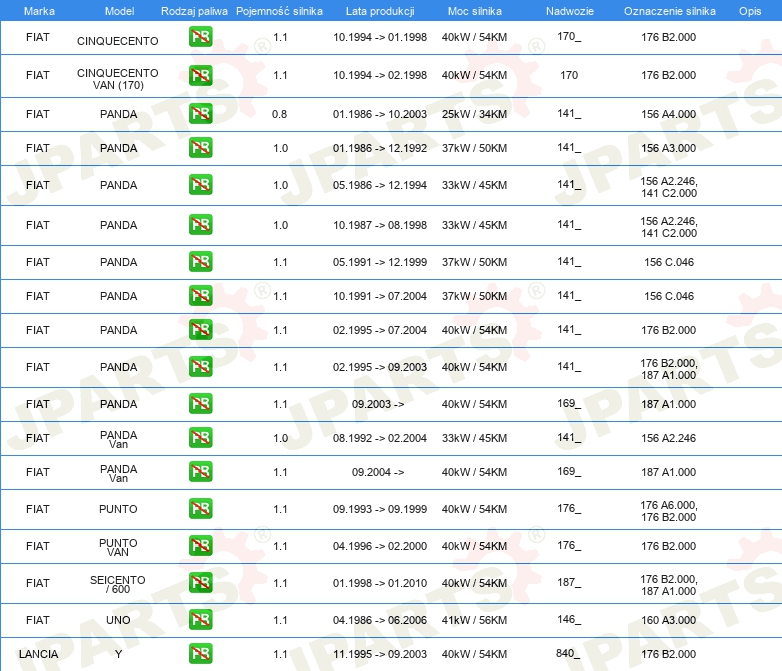Click the 'Oznaczenie silnika' column header

pos(670,11)
